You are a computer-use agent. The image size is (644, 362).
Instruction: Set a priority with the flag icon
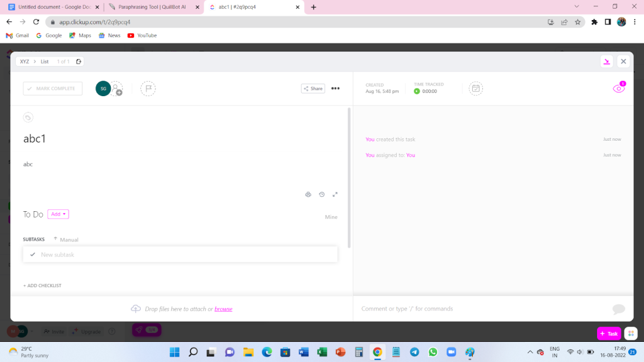coord(148,89)
